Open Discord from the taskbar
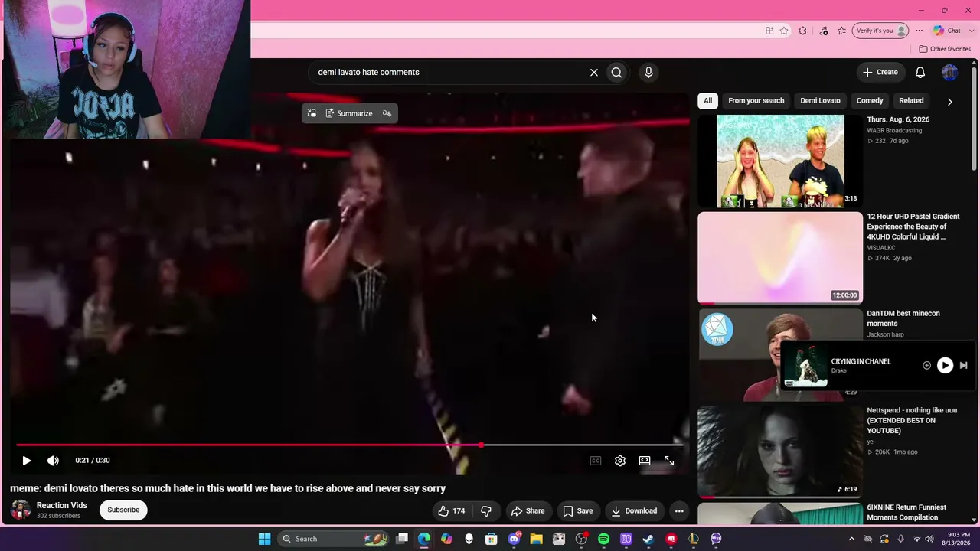980x551 pixels. [514, 539]
